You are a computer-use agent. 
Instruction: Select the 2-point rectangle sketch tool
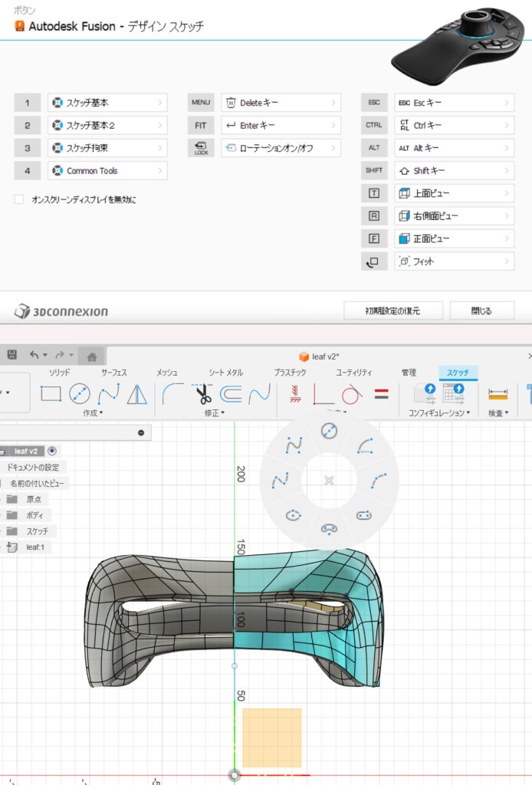click(x=51, y=394)
